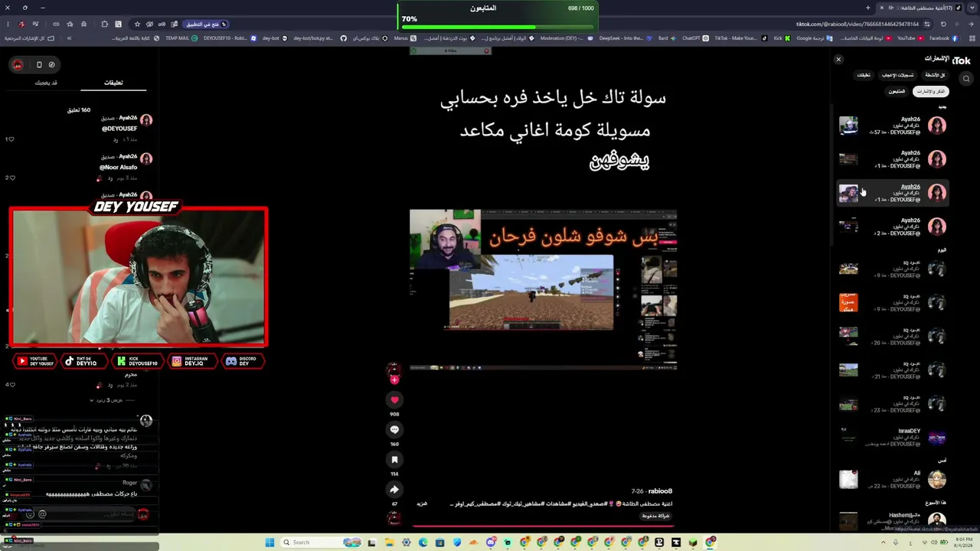
Task: Open the profile avatar in top pill
Action: click(x=18, y=64)
